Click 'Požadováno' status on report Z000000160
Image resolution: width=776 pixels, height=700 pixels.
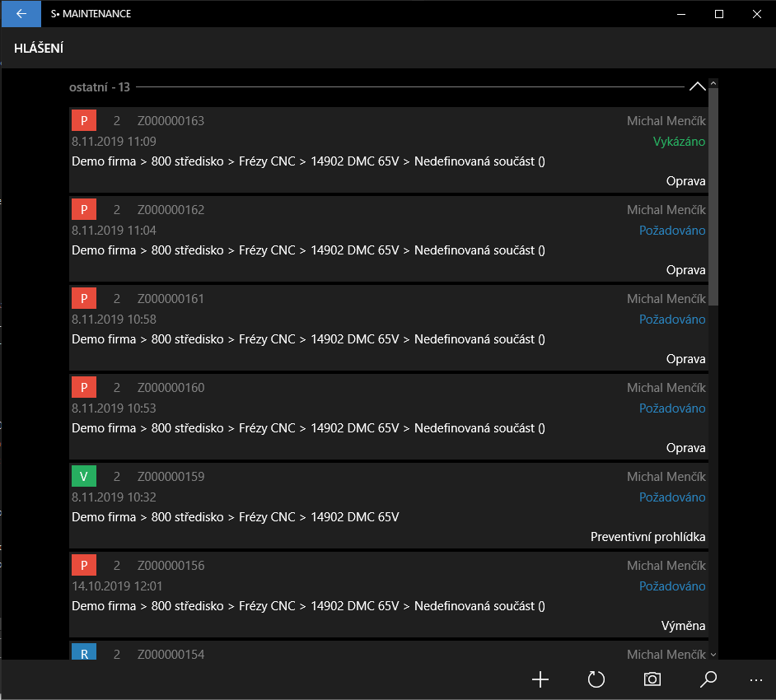point(672,408)
